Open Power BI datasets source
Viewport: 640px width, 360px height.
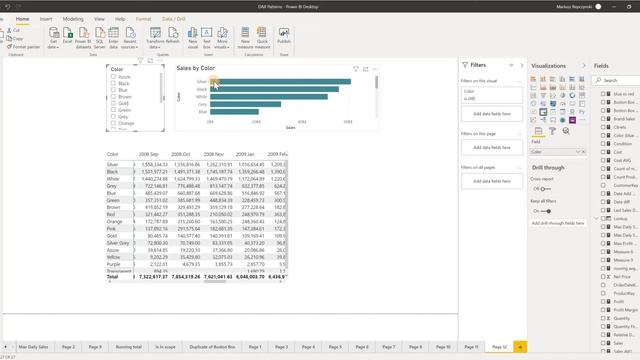(x=83, y=38)
